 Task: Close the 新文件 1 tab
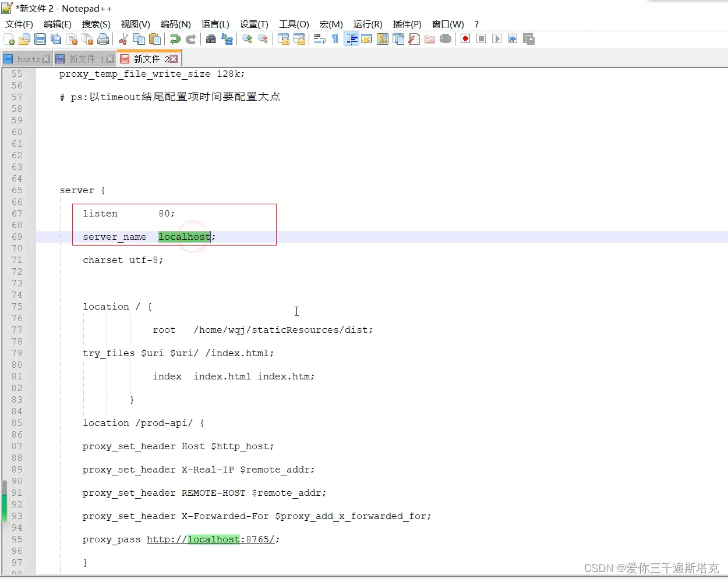coord(110,59)
